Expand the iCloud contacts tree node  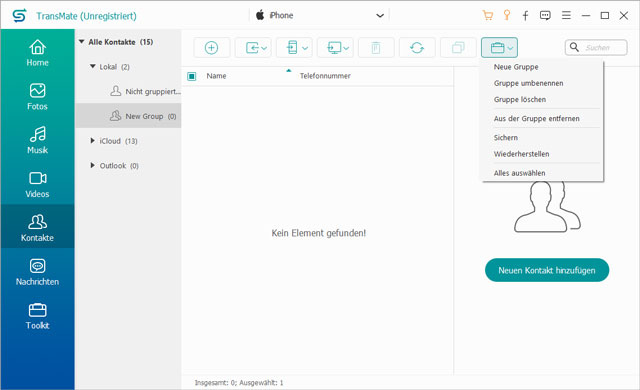point(93,141)
